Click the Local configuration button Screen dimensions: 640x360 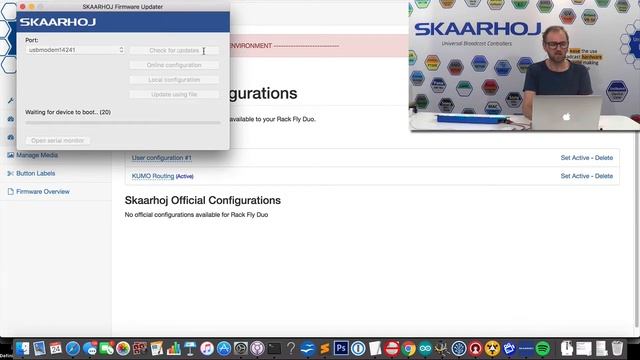[174, 80]
